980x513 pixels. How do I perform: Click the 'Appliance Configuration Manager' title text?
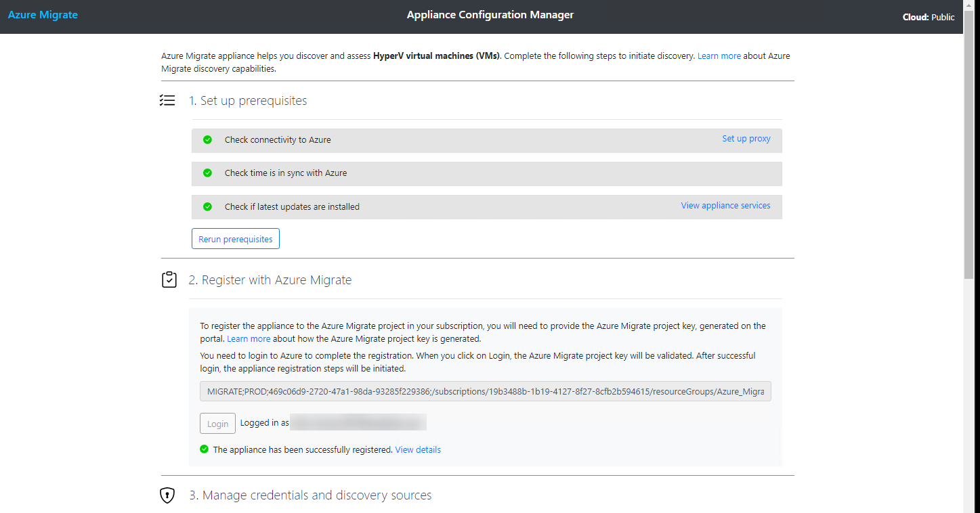point(490,15)
